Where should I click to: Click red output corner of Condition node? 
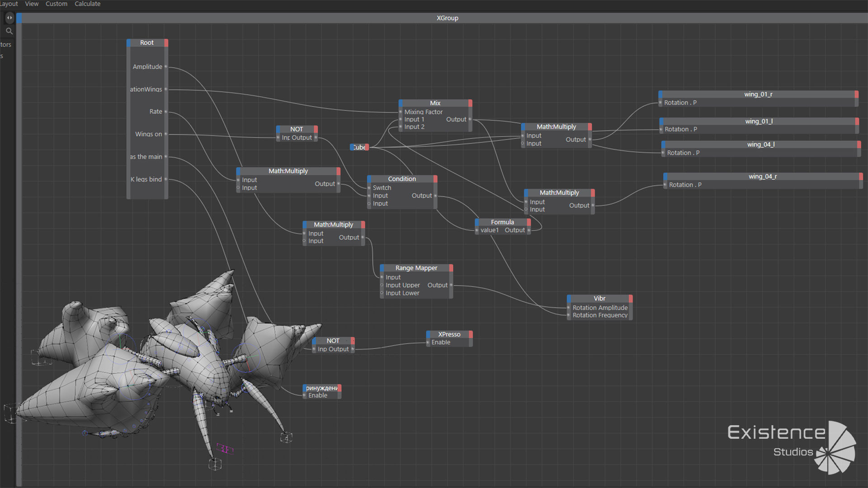(435, 179)
